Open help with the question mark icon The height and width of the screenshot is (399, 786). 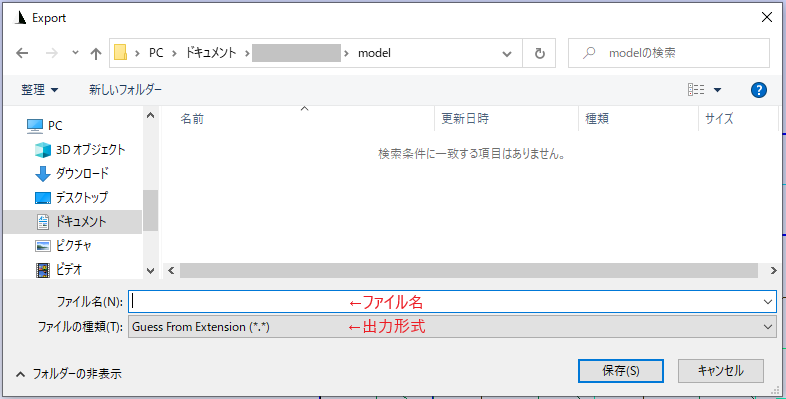[x=758, y=90]
